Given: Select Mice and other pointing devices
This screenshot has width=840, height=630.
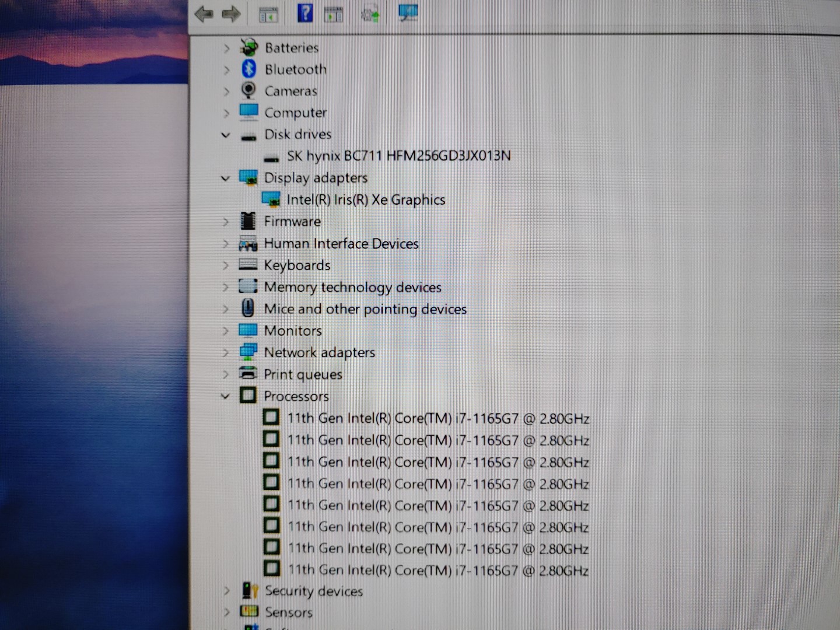Looking at the screenshot, I should click(365, 309).
